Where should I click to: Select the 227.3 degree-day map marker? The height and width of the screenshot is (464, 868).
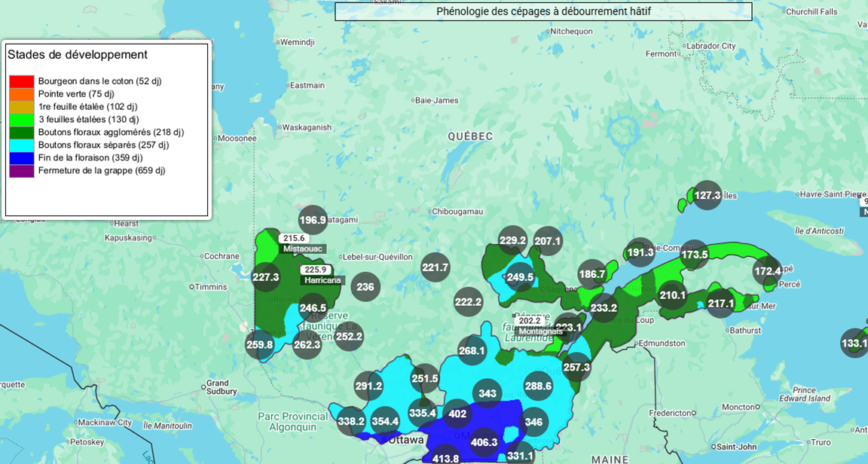click(x=266, y=277)
